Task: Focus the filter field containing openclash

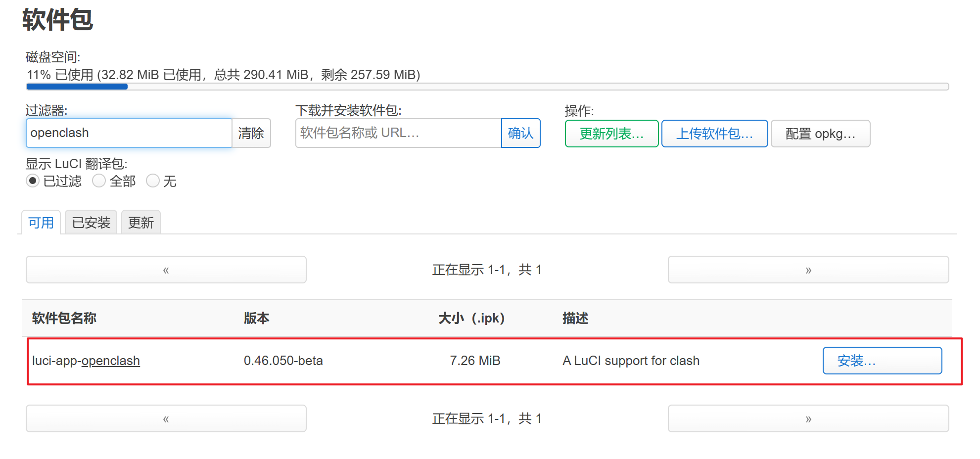Action: [129, 133]
